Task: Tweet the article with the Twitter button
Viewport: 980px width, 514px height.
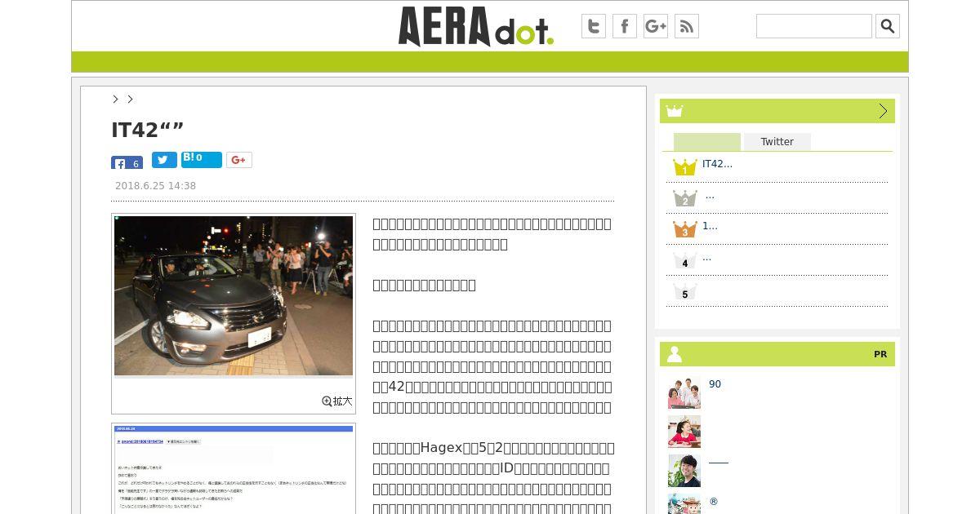Action: [x=164, y=160]
